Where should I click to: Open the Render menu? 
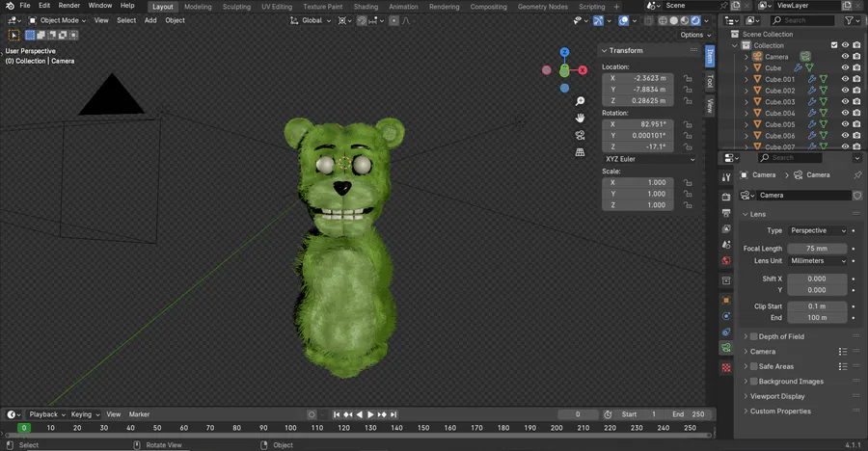click(x=69, y=6)
